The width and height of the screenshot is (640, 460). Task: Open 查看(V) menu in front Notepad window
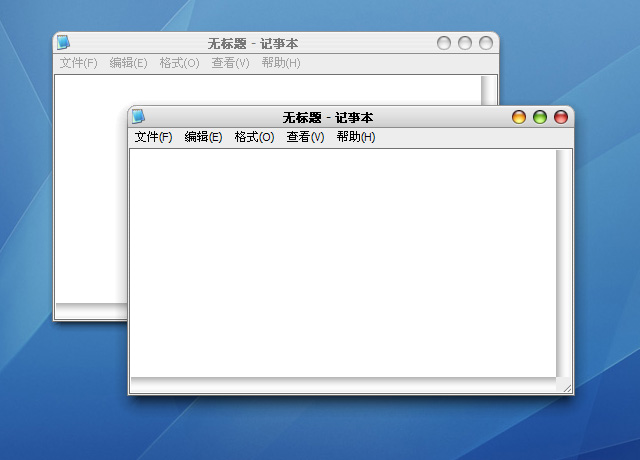[x=305, y=137]
